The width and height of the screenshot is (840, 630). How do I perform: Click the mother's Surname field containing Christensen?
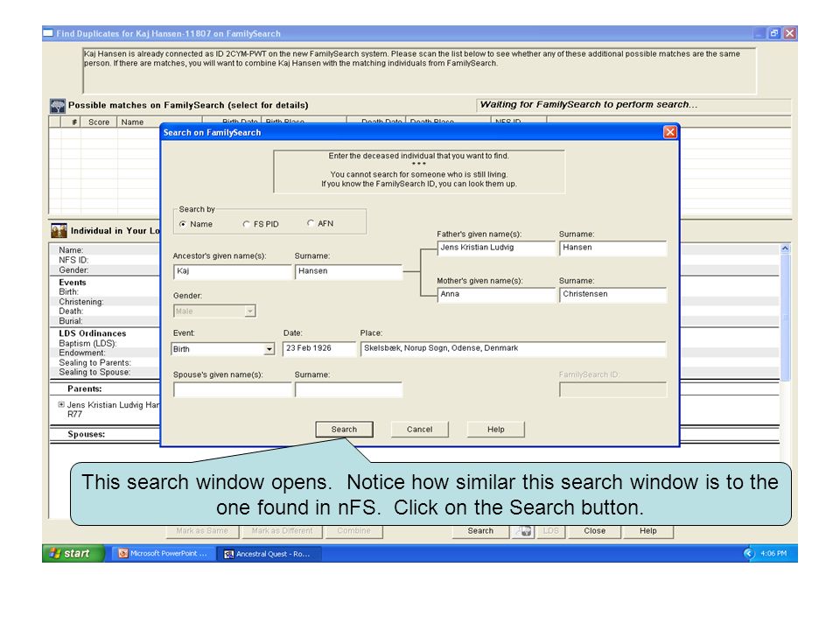coord(612,295)
